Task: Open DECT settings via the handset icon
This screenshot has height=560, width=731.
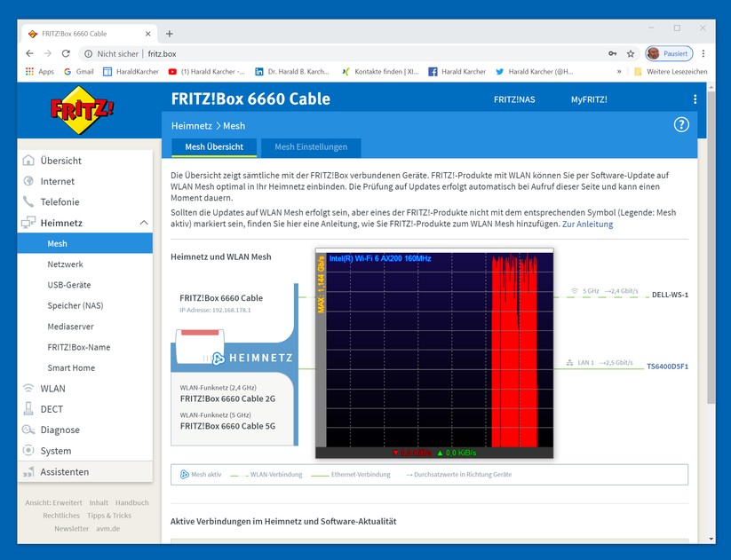Action: 30,408
